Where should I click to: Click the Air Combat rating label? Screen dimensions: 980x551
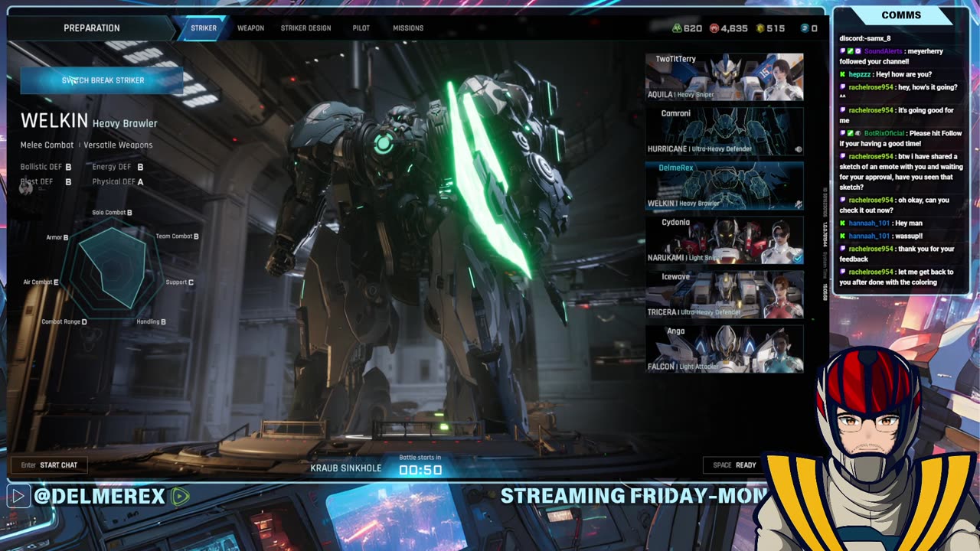point(41,282)
